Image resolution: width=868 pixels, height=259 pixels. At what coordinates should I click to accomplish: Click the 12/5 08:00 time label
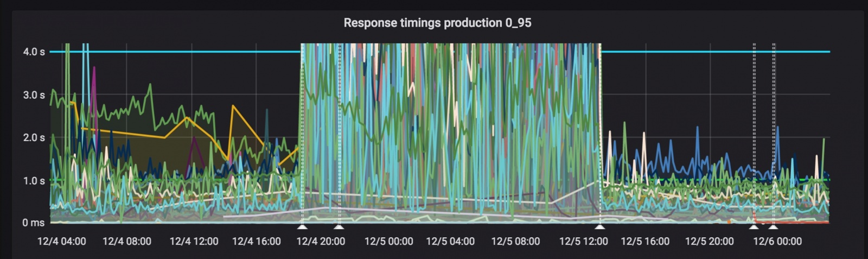[x=515, y=241]
